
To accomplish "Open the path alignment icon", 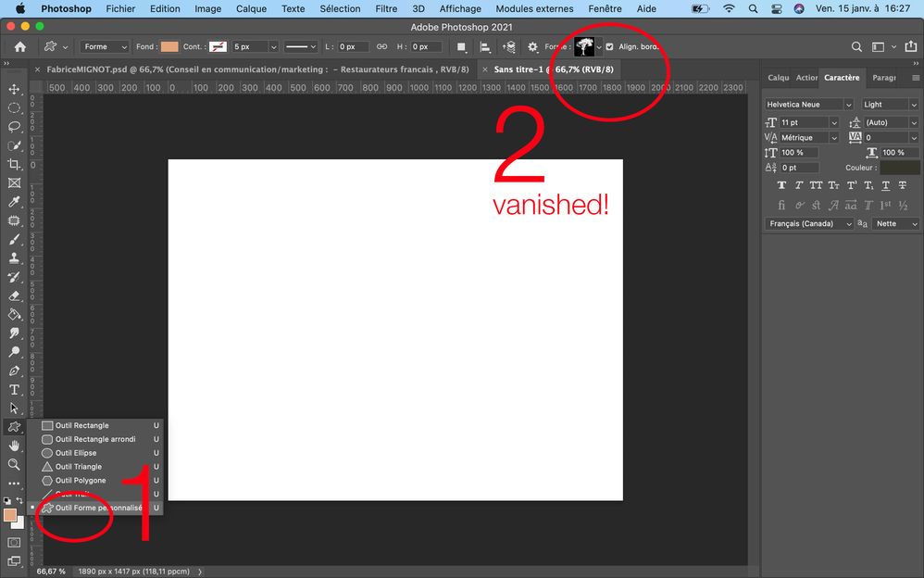I will point(485,46).
